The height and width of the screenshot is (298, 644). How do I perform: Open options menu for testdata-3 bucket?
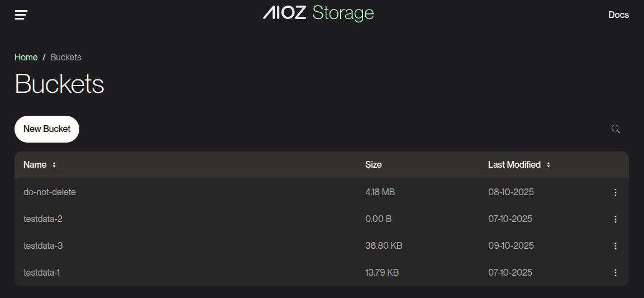coord(616,246)
